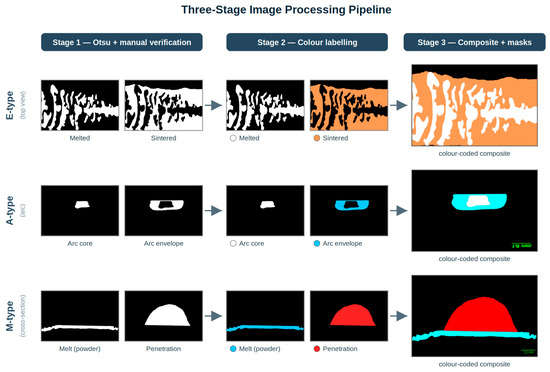Click the red Penetration legend dot
Viewport: 550px width, 372px height.
point(317,349)
